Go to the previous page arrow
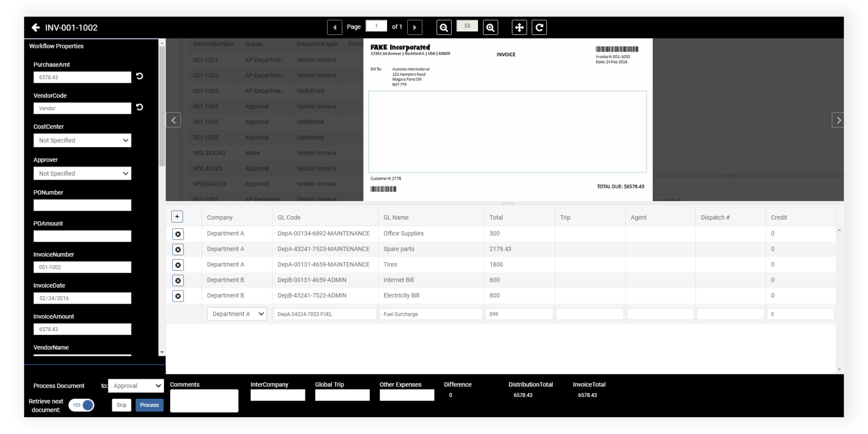This screenshot has width=868, height=434. [335, 27]
